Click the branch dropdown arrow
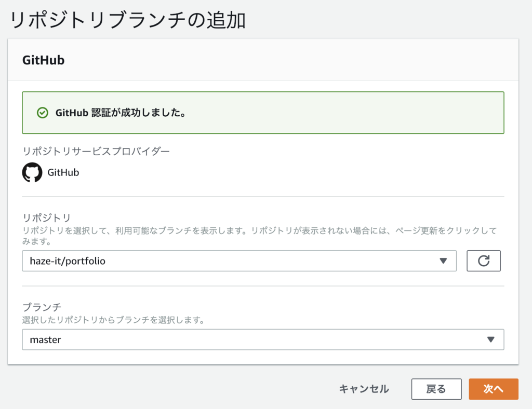 click(x=490, y=339)
